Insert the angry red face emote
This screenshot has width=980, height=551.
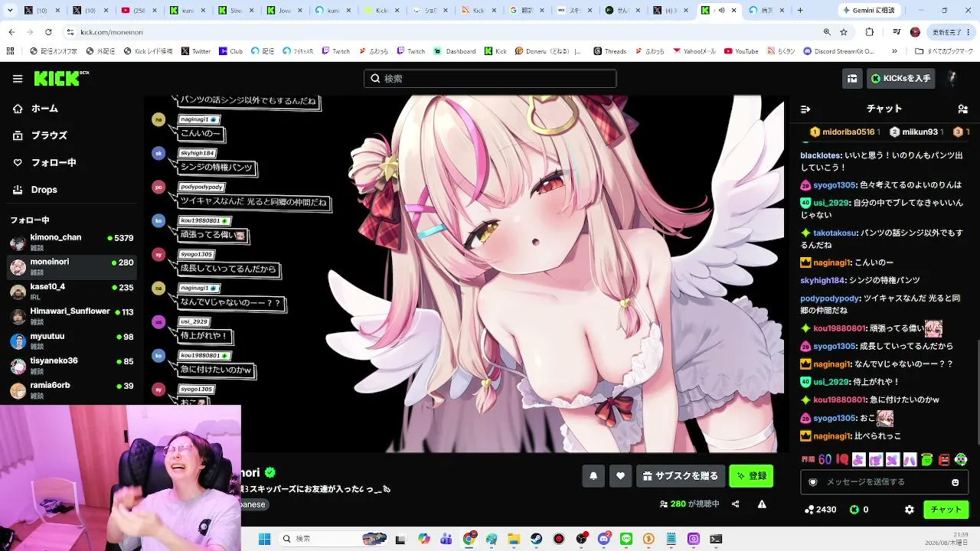pyautogui.click(x=944, y=460)
